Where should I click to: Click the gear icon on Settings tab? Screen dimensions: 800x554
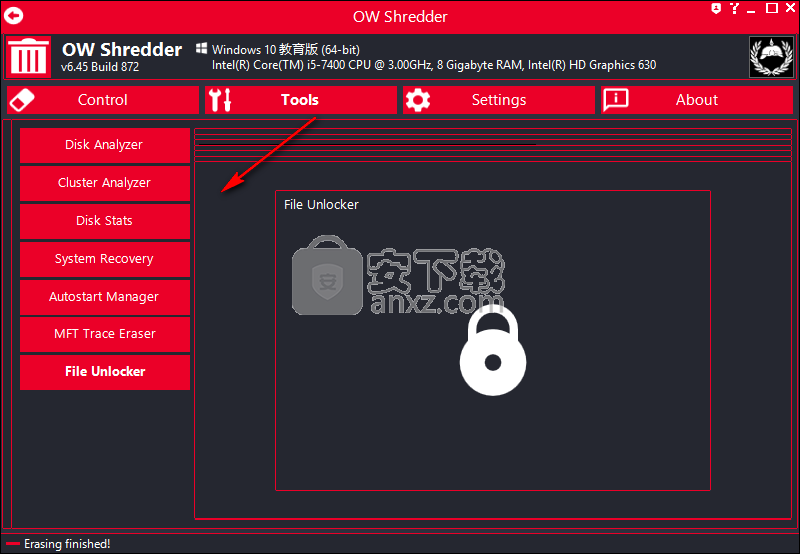[418, 100]
